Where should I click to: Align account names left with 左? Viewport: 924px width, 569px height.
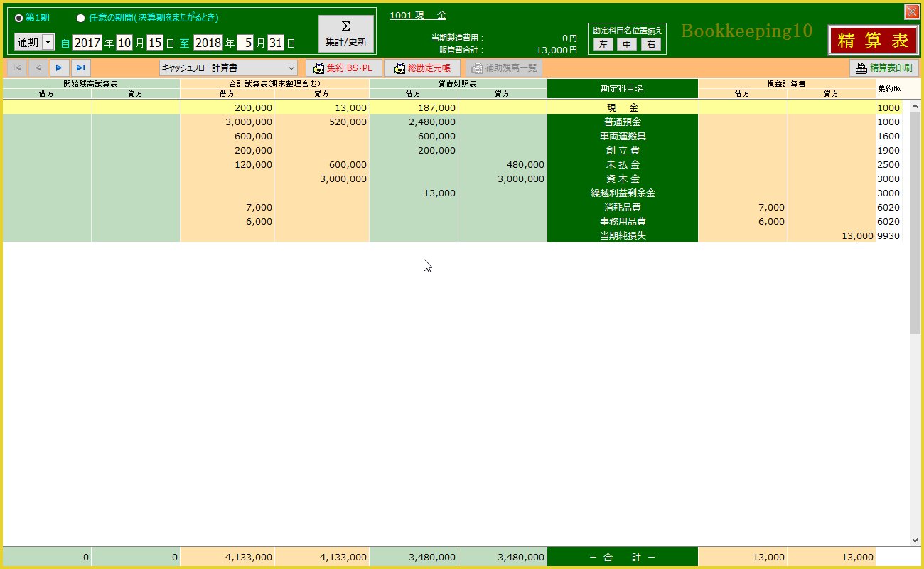[x=603, y=45]
